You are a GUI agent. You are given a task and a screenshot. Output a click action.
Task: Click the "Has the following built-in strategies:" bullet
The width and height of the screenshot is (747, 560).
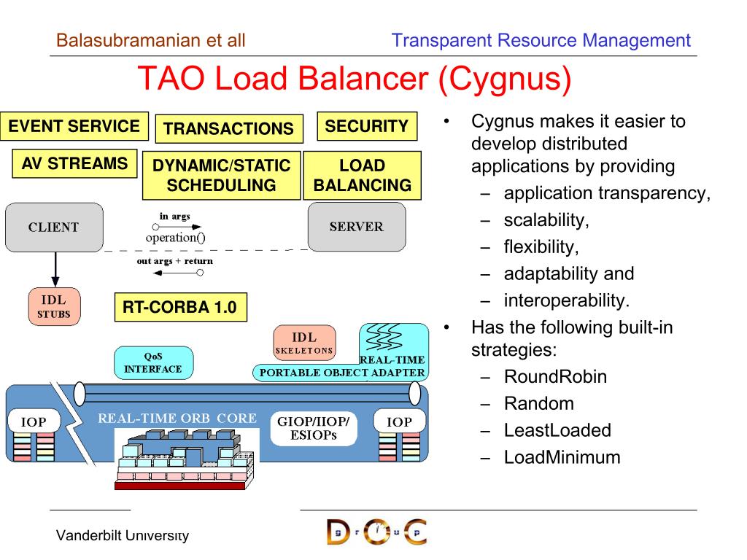click(572, 338)
